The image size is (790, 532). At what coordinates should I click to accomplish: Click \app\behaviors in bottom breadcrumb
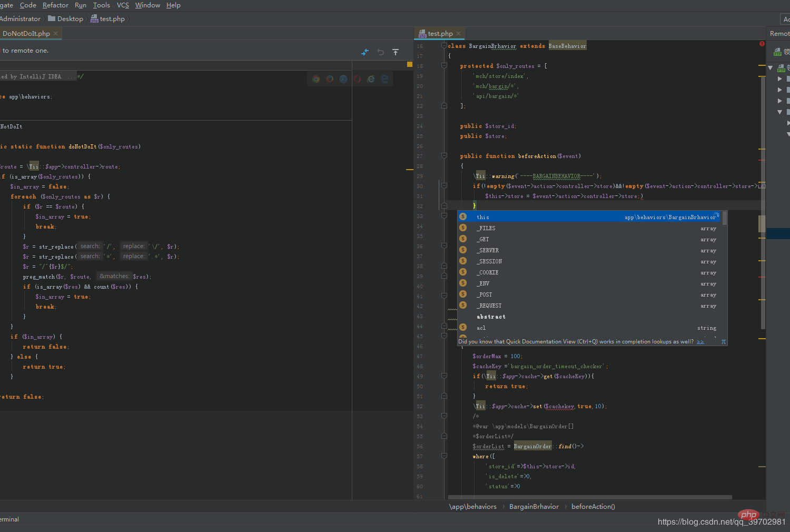click(473, 507)
